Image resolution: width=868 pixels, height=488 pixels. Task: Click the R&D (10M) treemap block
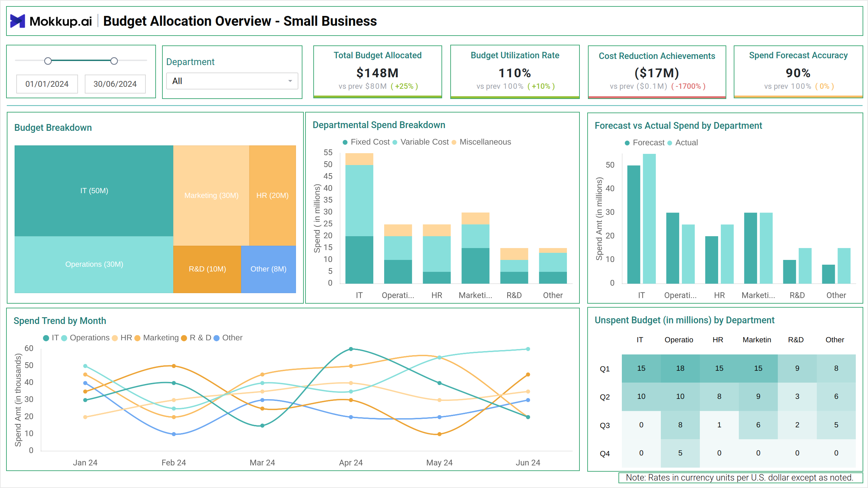[x=207, y=269]
